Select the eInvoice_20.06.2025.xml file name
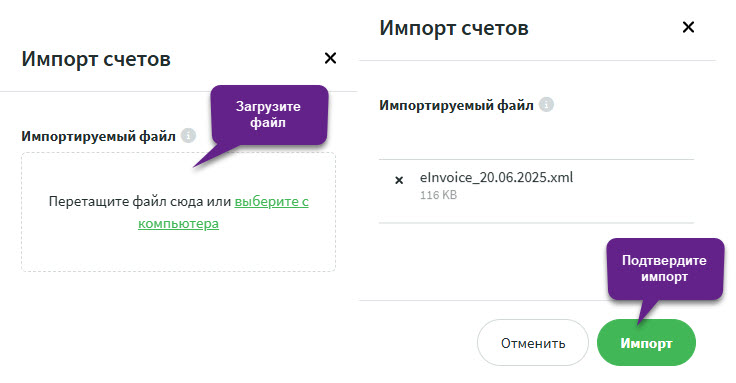The width and height of the screenshot is (736, 383). (x=496, y=177)
